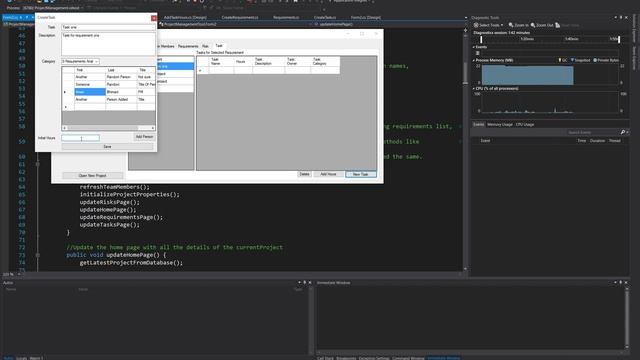Click the person grid horizontal scrollbar
Image resolution: width=640 pixels, height=360 pixels.
(x=108, y=128)
